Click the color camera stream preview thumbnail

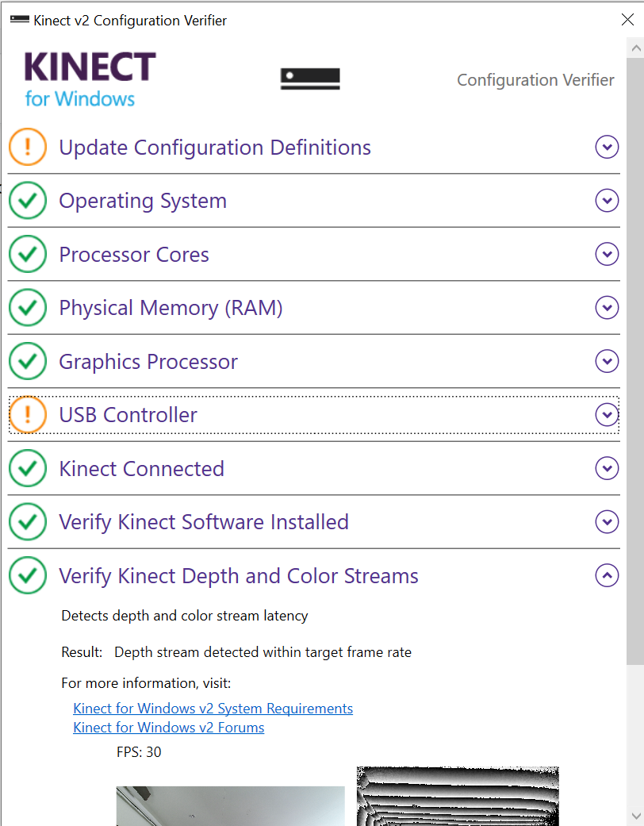click(230, 805)
